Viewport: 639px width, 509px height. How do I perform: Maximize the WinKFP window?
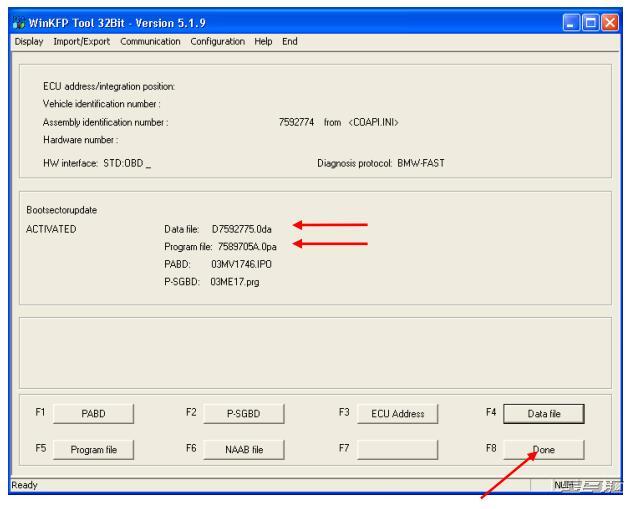pyautogui.click(x=591, y=22)
